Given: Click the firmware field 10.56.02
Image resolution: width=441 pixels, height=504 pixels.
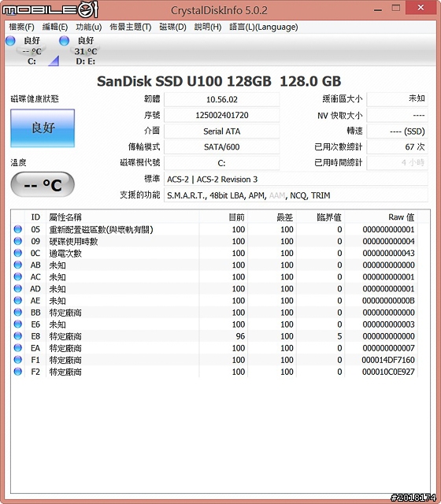Looking at the screenshot, I should pos(221,99).
